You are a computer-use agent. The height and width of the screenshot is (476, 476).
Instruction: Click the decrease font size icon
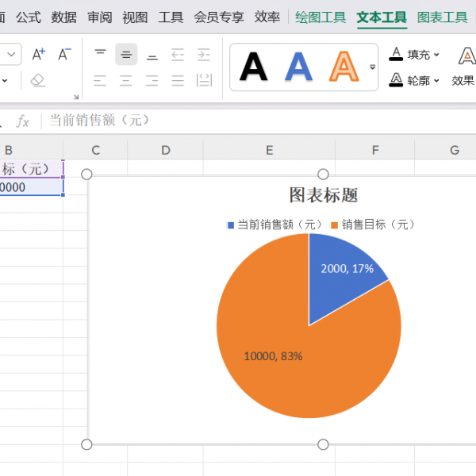click(x=64, y=54)
